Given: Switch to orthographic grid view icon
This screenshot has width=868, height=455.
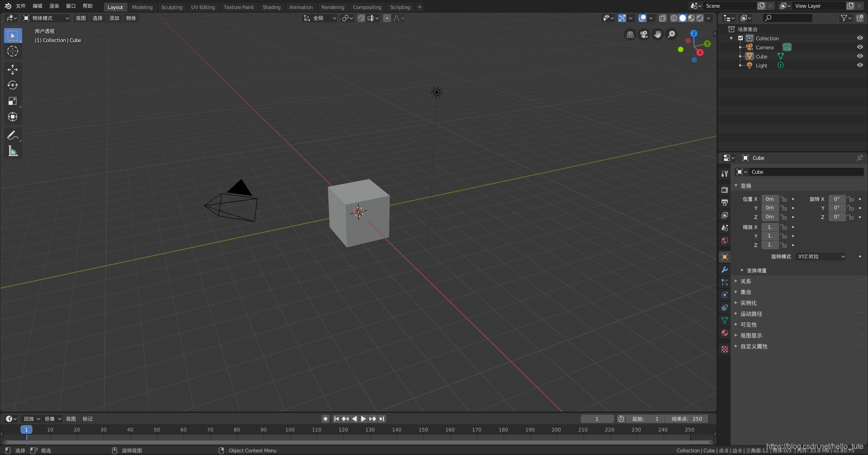Looking at the screenshot, I should point(630,34).
